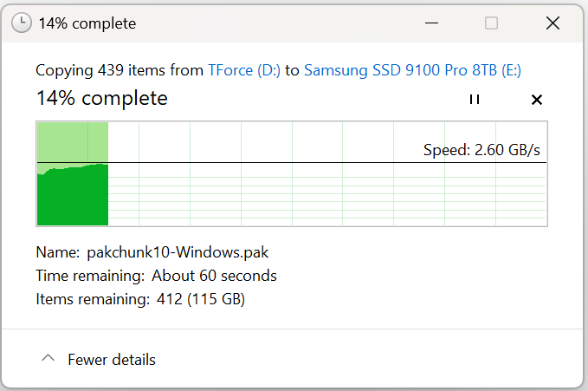Maximize the copy dialog window

tap(491, 23)
